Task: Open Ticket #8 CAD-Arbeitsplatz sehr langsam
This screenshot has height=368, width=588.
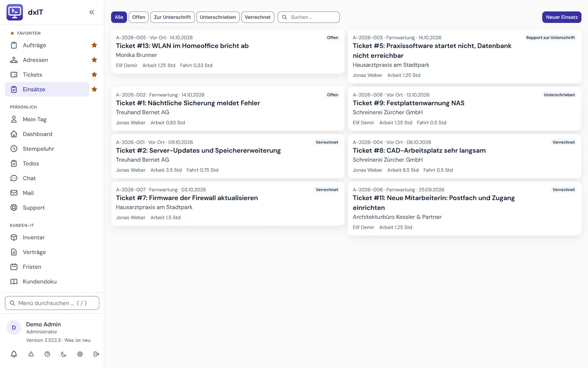Action: tap(465, 156)
